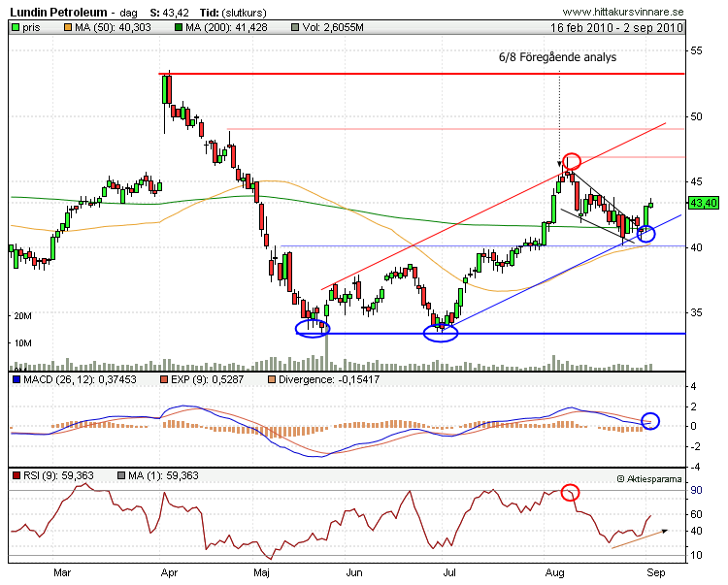
Task: Click the dark green MA (200) legend swatch
Action: click(x=179, y=28)
